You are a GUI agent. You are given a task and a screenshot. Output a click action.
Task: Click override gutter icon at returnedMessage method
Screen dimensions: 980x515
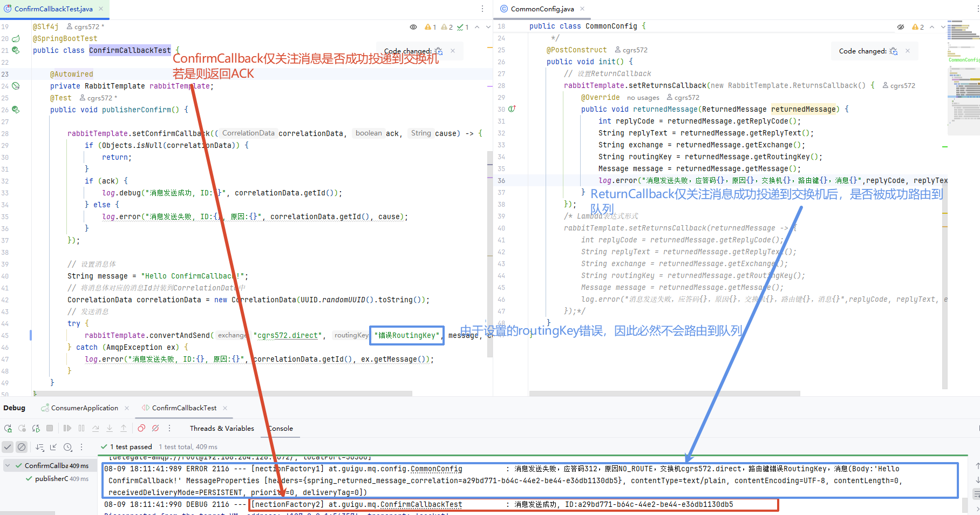(512, 109)
